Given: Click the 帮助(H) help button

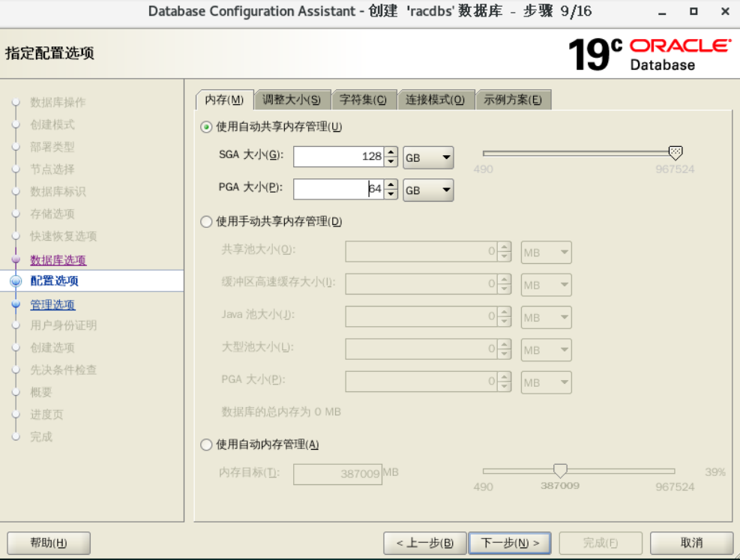Looking at the screenshot, I should coord(49,543).
